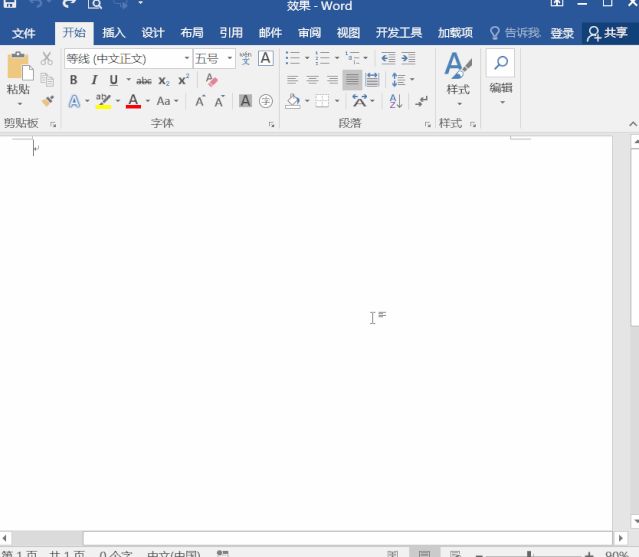
Task: Toggle show paragraph marks
Action: 421,101
